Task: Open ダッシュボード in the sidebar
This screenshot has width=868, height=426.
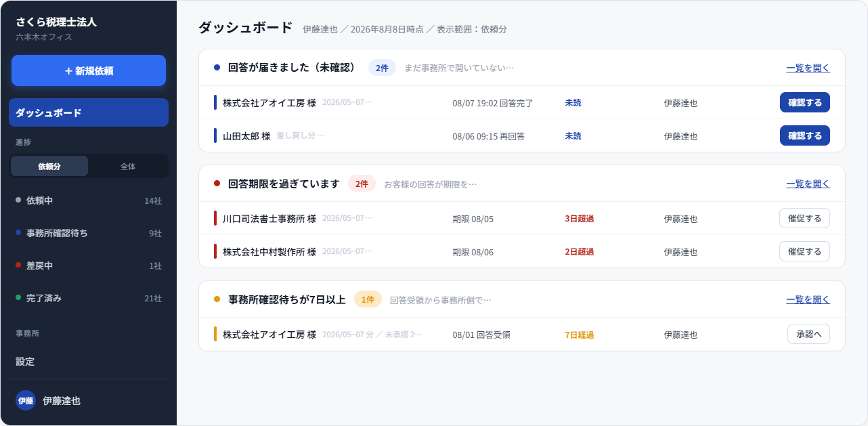Action: pyautogui.click(x=89, y=112)
